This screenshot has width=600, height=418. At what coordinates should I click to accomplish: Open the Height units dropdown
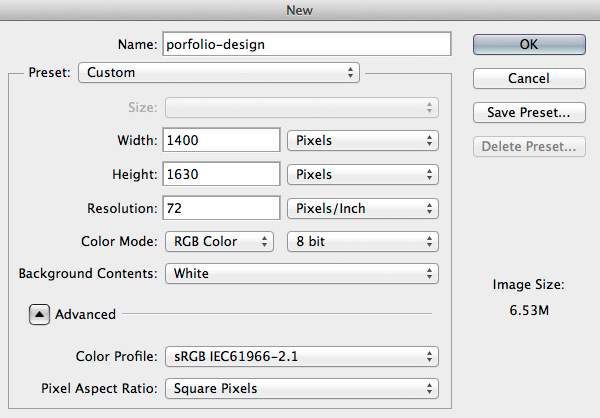click(x=362, y=175)
